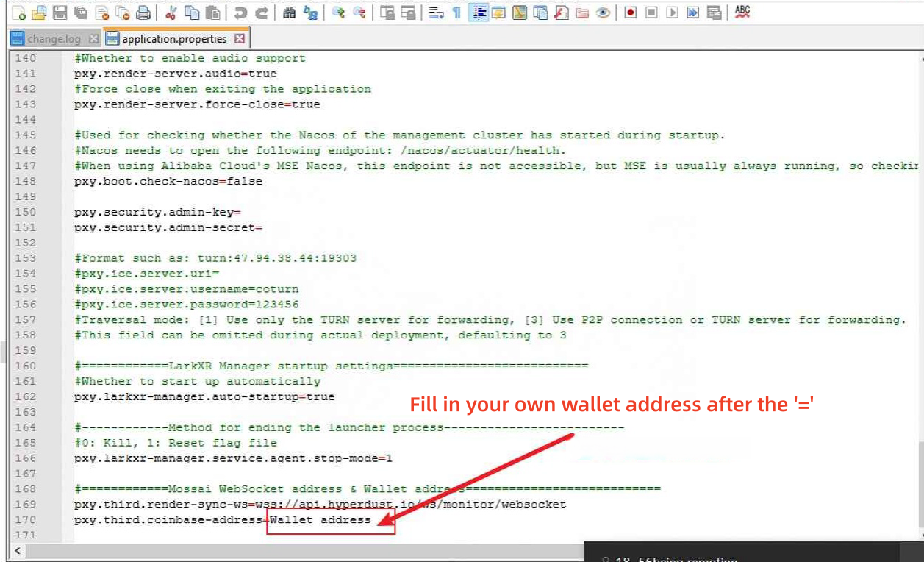The width and height of the screenshot is (924, 562).
Task: Place cursor in the Wallet address value
Action: pyautogui.click(x=320, y=520)
